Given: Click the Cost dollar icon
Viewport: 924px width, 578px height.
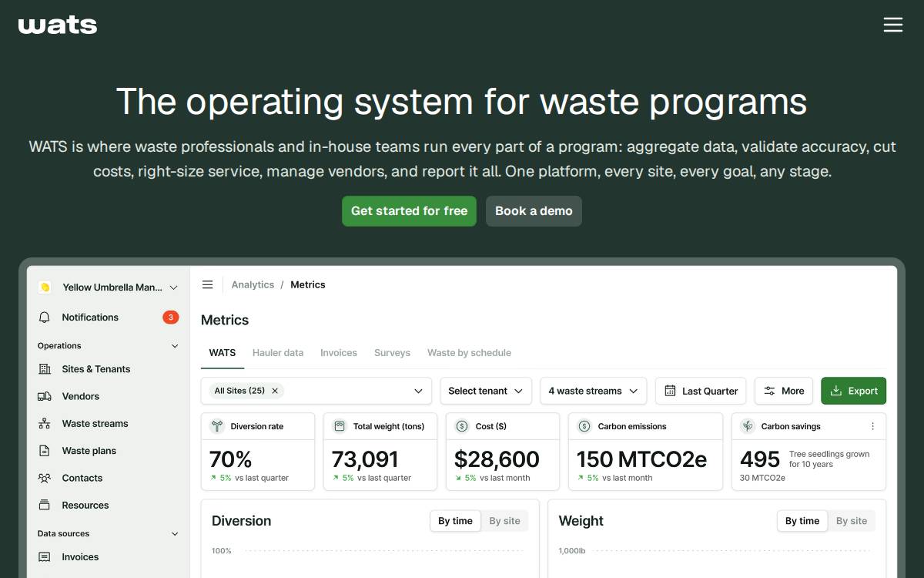Looking at the screenshot, I should coord(462,426).
